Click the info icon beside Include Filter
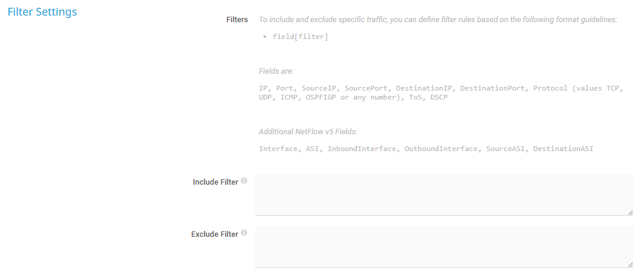The height and width of the screenshot is (277, 644). (x=244, y=181)
